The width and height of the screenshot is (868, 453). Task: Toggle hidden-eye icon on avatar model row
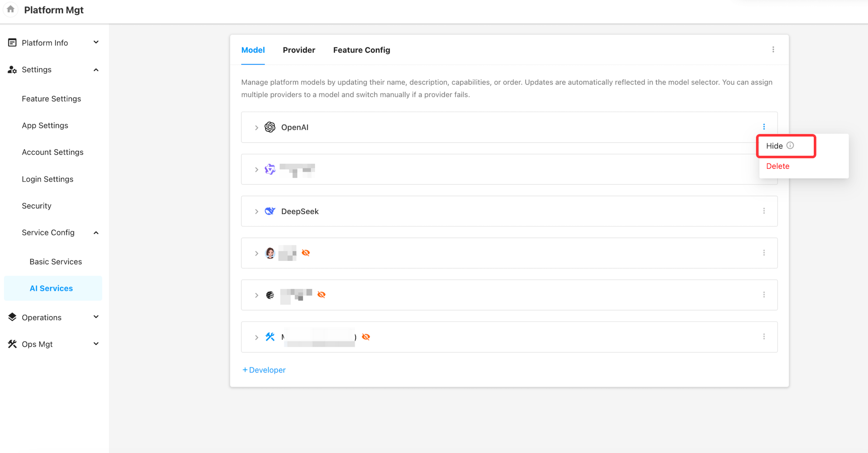click(305, 253)
